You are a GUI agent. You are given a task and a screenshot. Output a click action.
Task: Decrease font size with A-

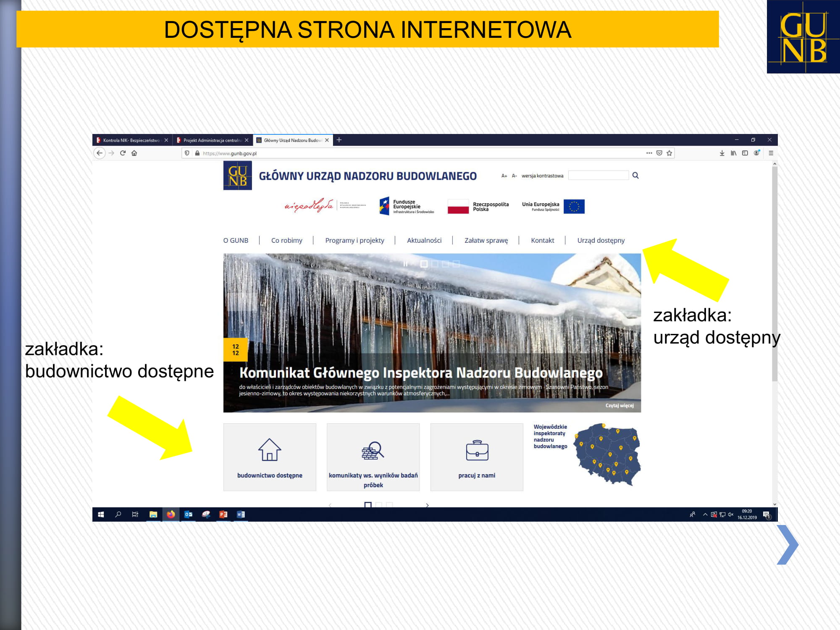(514, 176)
